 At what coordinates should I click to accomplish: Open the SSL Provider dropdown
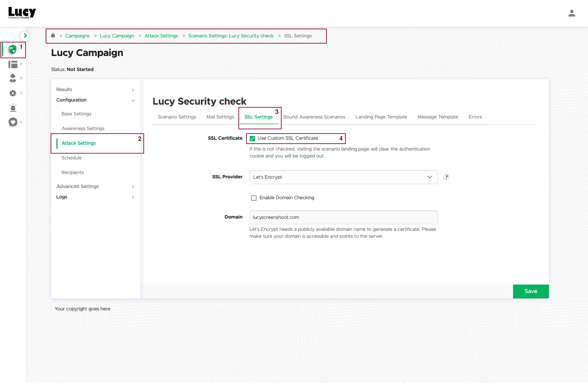click(x=343, y=177)
